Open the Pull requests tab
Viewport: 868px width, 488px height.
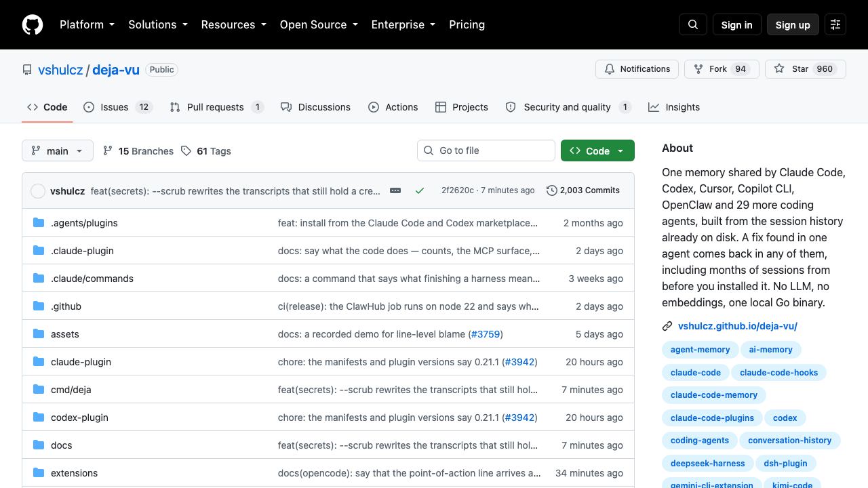[216, 107]
